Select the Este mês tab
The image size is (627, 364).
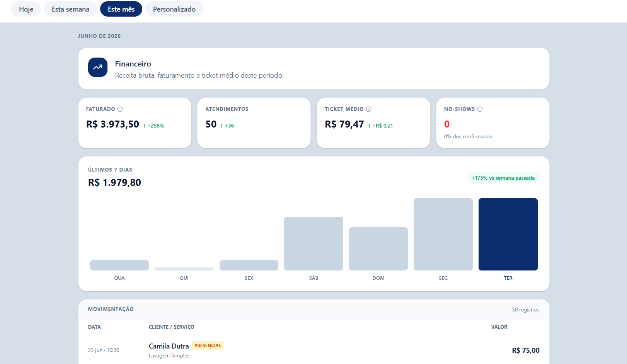(x=121, y=9)
